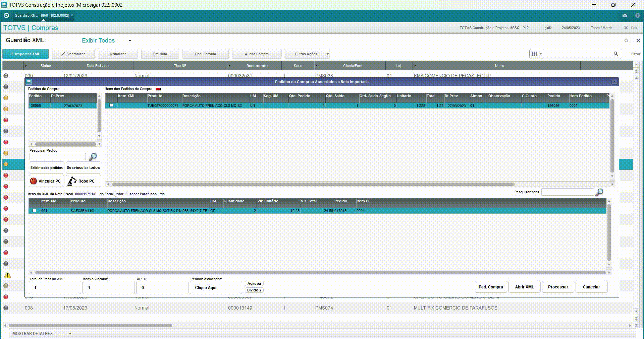Click Desvincular todos button
Screen dimensions: 644x339
83,167
